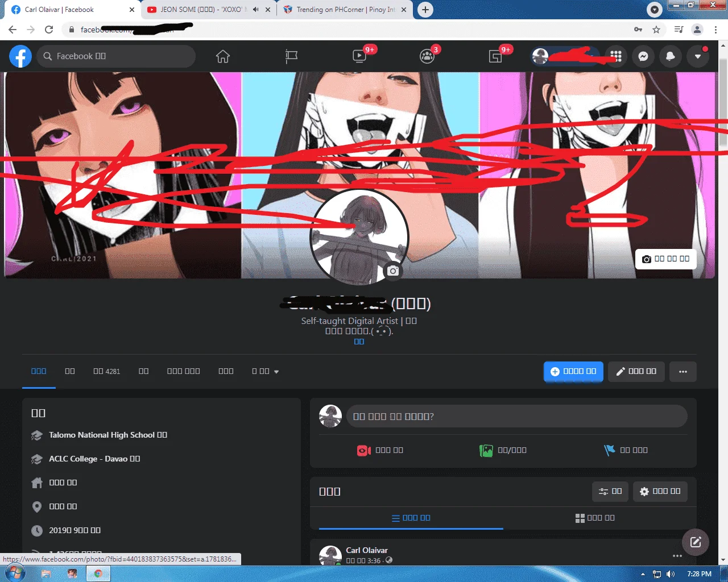Add a Life Event flag from composer

point(626,450)
